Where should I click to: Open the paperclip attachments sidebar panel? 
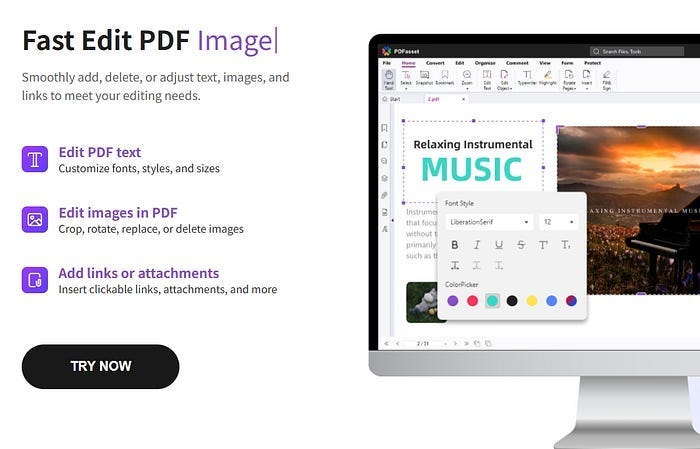[x=384, y=195]
